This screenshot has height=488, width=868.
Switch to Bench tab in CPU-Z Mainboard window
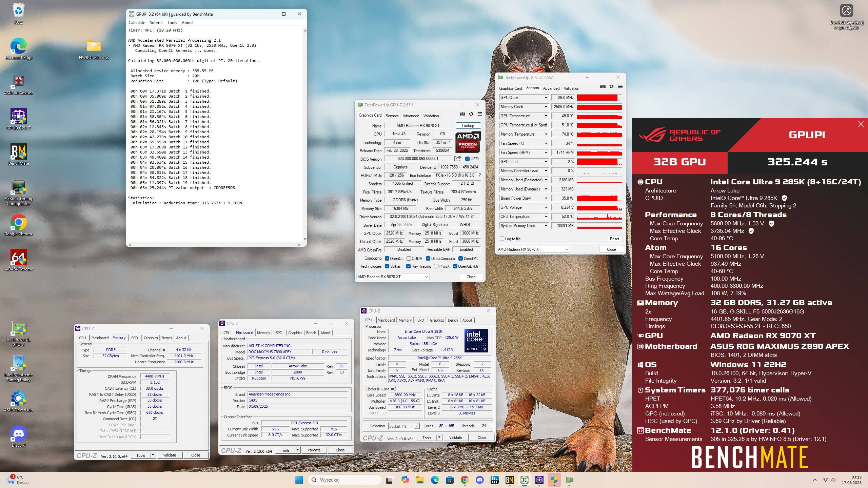(311, 333)
